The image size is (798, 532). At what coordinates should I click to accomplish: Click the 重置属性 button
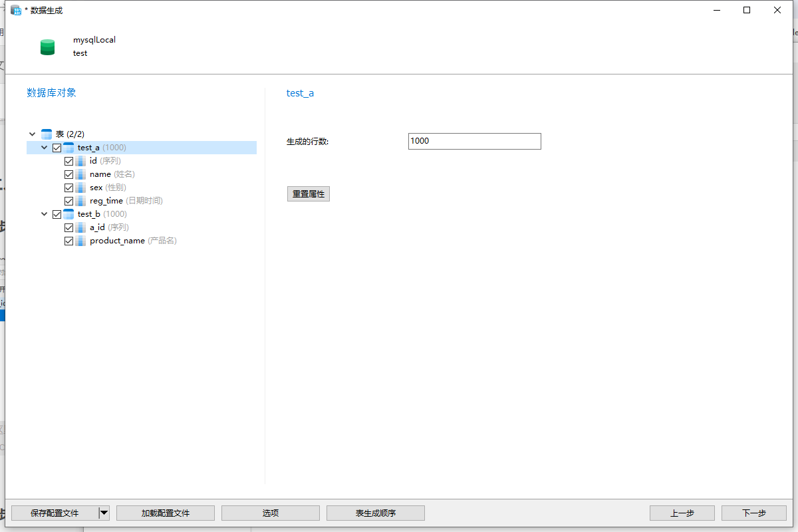point(309,194)
